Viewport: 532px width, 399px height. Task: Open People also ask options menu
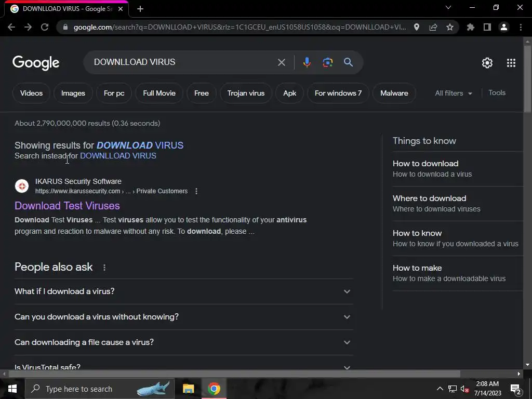point(104,268)
